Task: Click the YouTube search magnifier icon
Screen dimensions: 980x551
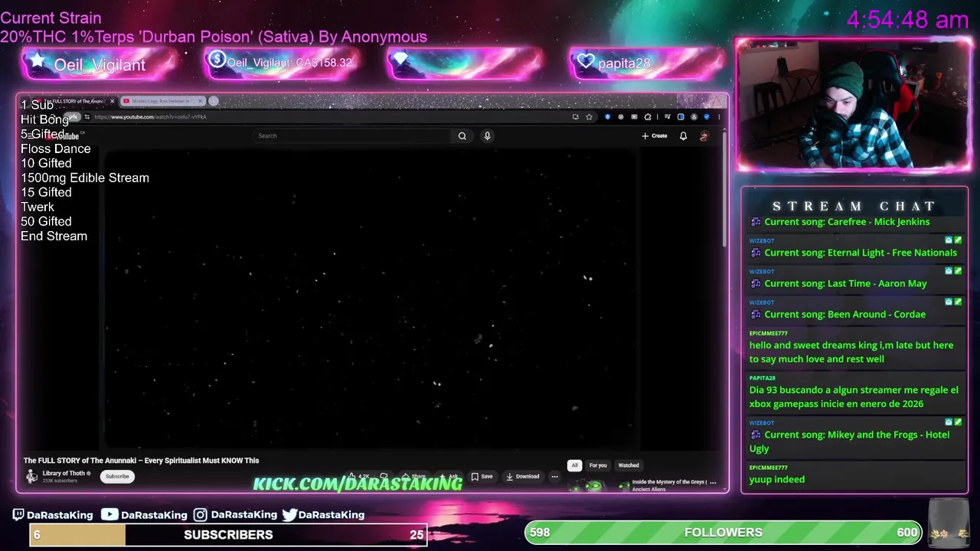Action: click(x=462, y=135)
